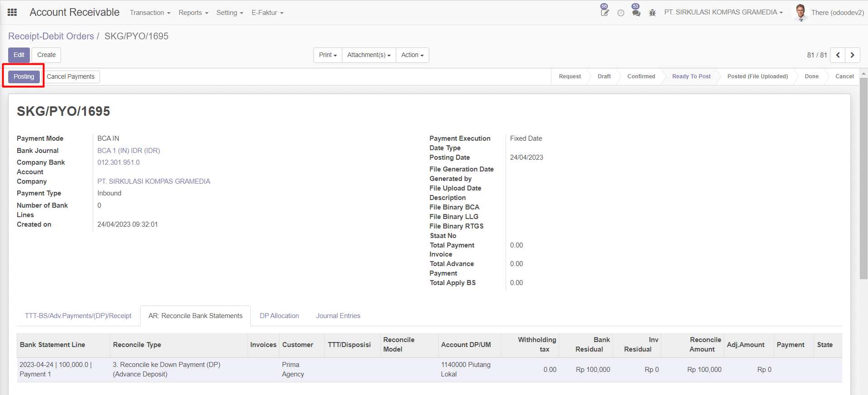Select AR: Reconcile Bank Statements tab
This screenshot has height=395, width=868.
pos(195,316)
